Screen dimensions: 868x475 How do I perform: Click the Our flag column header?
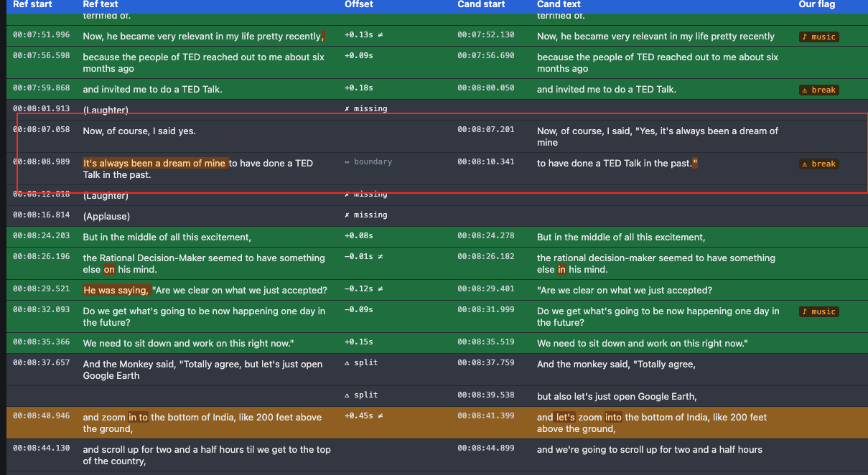coord(817,4)
